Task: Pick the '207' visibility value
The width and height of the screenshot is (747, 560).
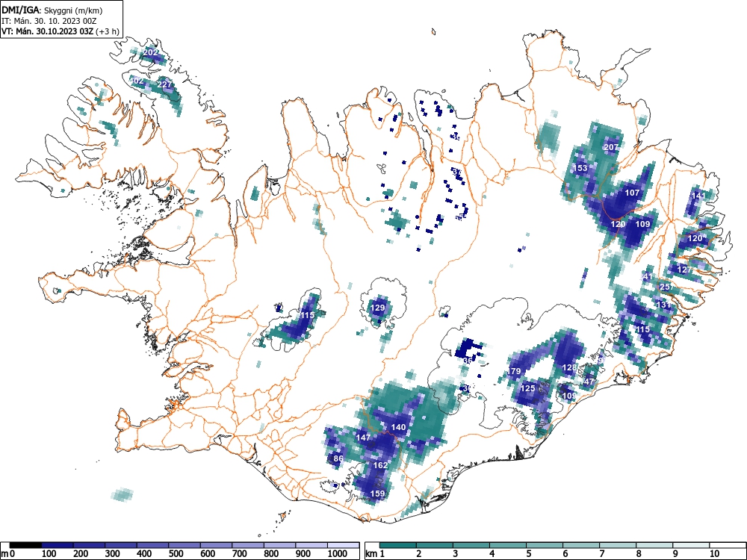Action: pyautogui.click(x=611, y=147)
